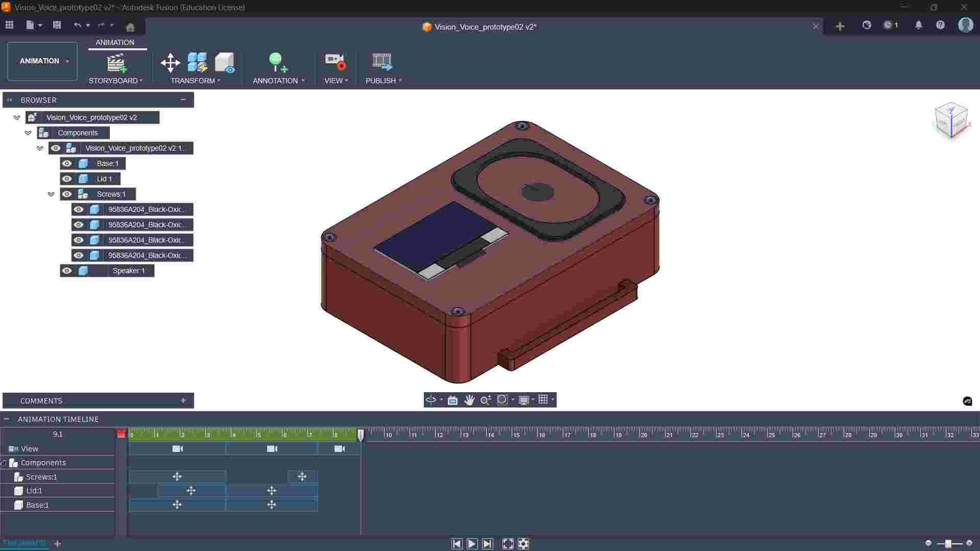Open the ANIMATION workspace dropdown

tap(42, 61)
